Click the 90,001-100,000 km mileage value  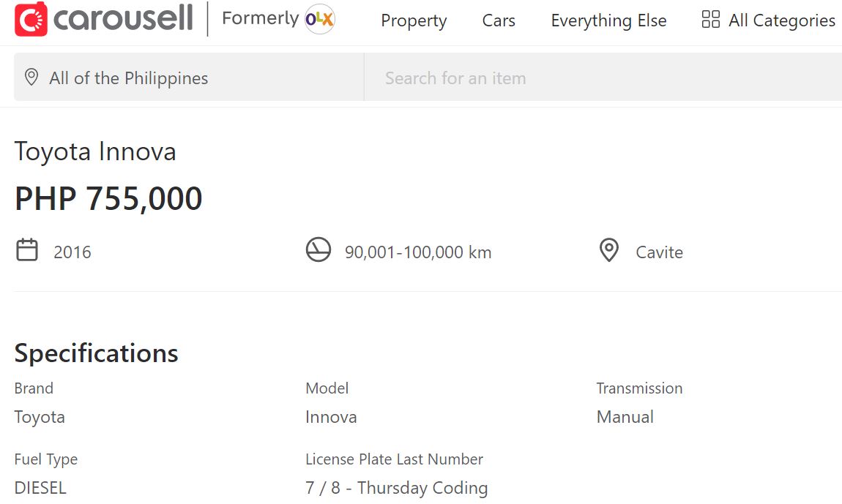tap(418, 251)
